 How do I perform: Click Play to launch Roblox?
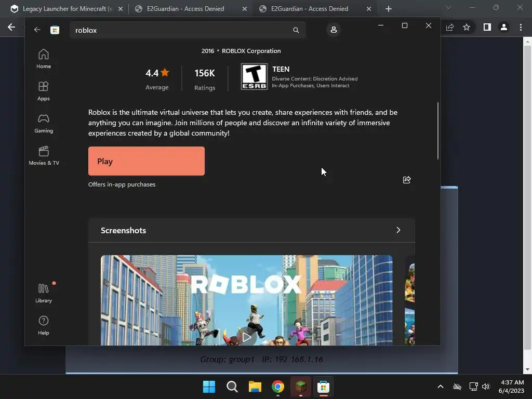click(146, 161)
